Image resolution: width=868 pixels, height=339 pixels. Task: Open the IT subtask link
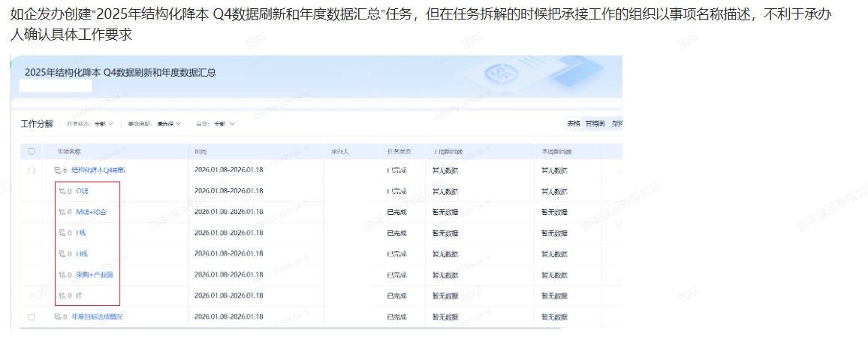click(79, 296)
